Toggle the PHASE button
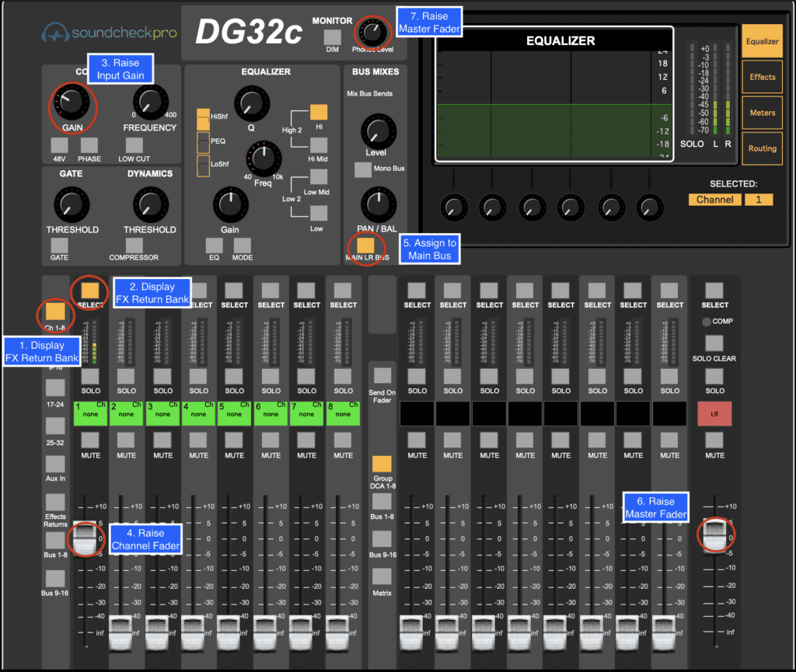Screen dimensions: 796x672 coord(89,145)
